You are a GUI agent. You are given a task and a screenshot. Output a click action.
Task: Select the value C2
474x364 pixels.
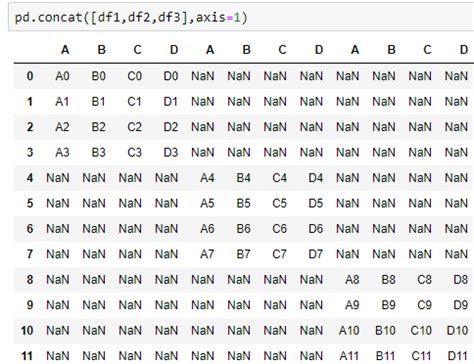(x=135, y=127)
